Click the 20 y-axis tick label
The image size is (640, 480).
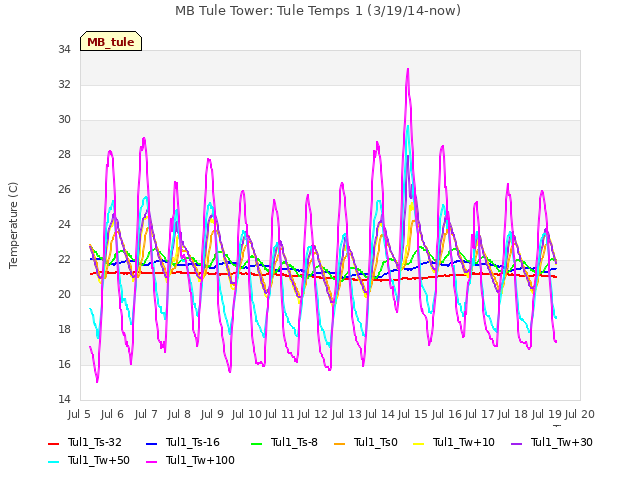[64, 294]
